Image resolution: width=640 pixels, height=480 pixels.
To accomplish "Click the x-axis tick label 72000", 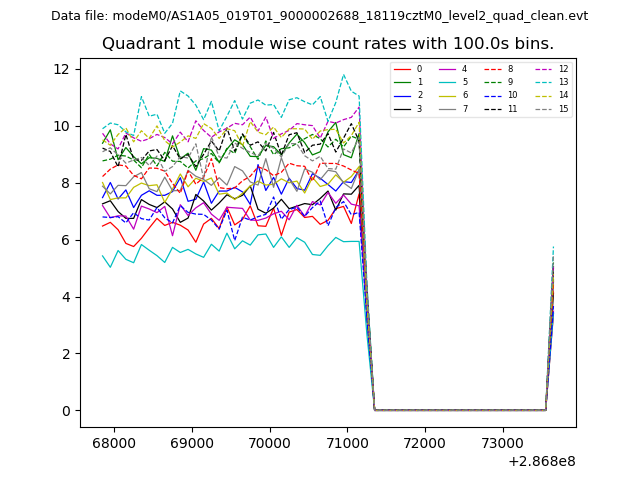I will 424,443.
